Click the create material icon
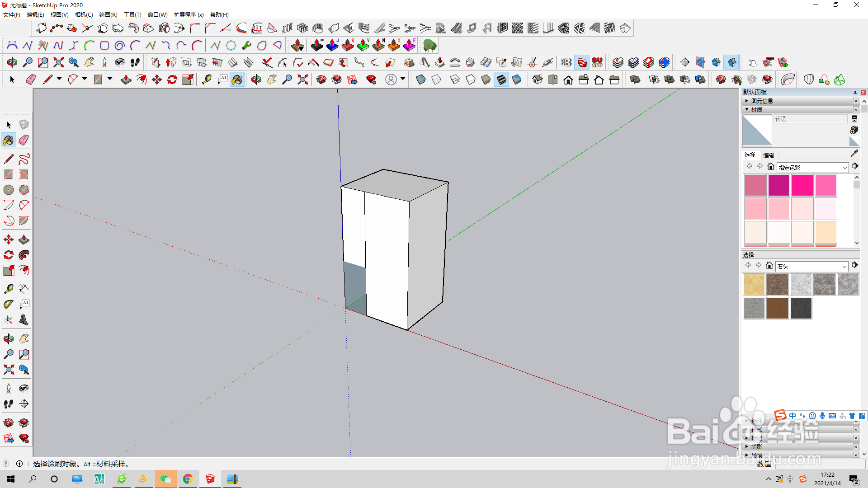The image size is (868, 488). 854,130
